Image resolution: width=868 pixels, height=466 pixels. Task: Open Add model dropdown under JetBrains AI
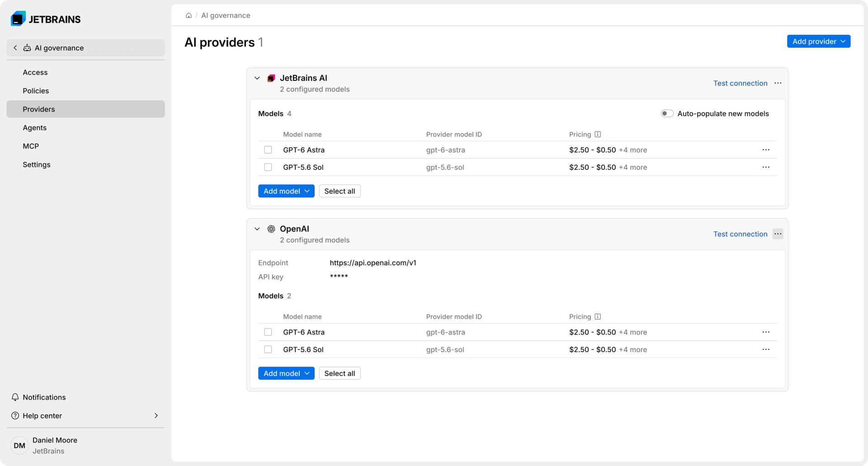286,191
